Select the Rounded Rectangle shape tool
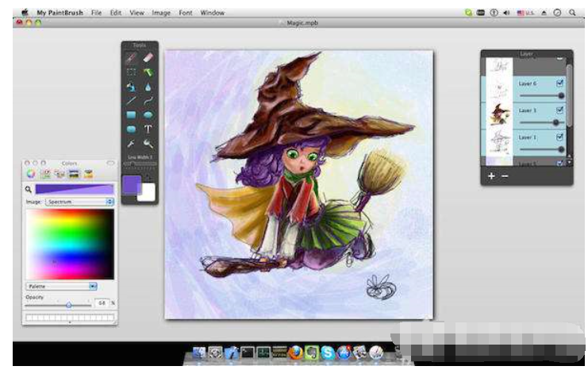Screen dimensions: 588x370 click(x=130, y=129)
